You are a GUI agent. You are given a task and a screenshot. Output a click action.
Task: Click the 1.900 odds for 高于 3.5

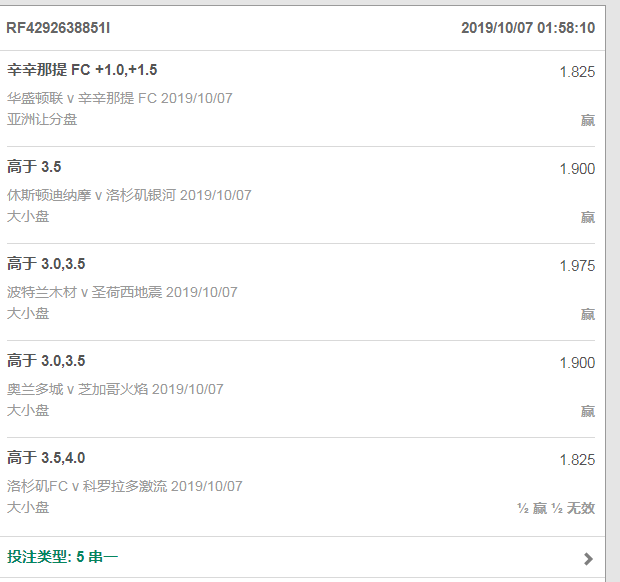click(577, 169)
